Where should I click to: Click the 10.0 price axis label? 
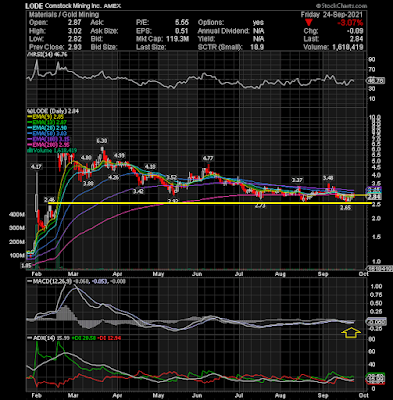[x=375, y=117]
